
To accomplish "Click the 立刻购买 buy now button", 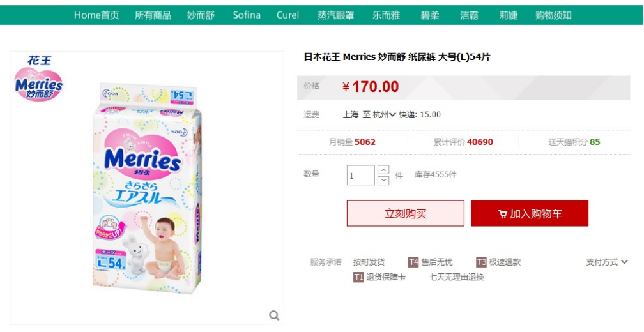I will click(x=405, y=213).
